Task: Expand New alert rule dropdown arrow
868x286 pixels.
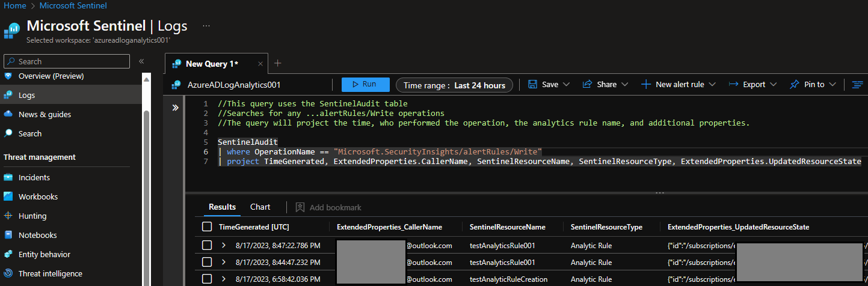Action: 712,85
